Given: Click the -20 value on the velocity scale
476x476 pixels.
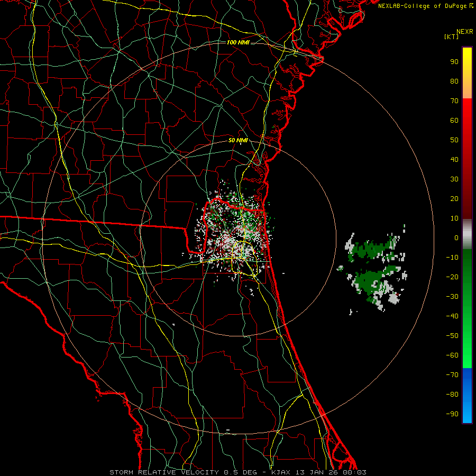Looking at the screenshot, I should [452, 277].
